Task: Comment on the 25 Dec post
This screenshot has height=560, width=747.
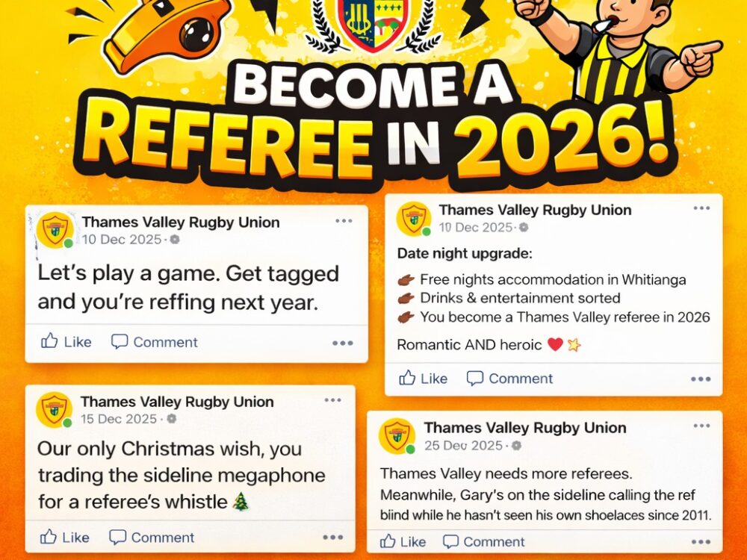Action: (483, 541)
